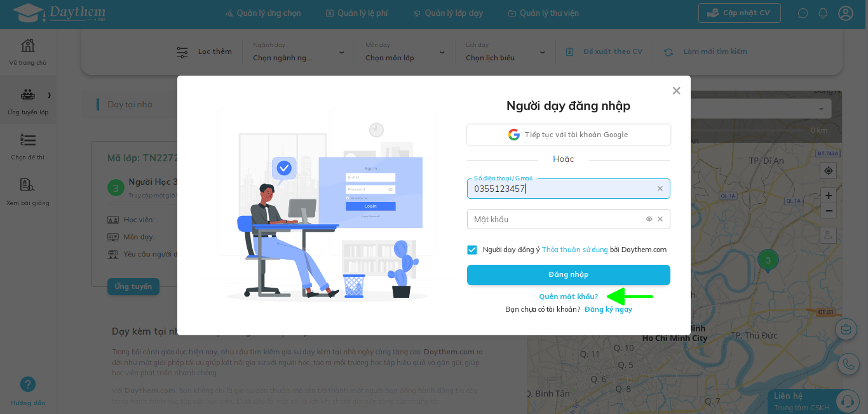Click the notification bell icon

click(823, 13)
